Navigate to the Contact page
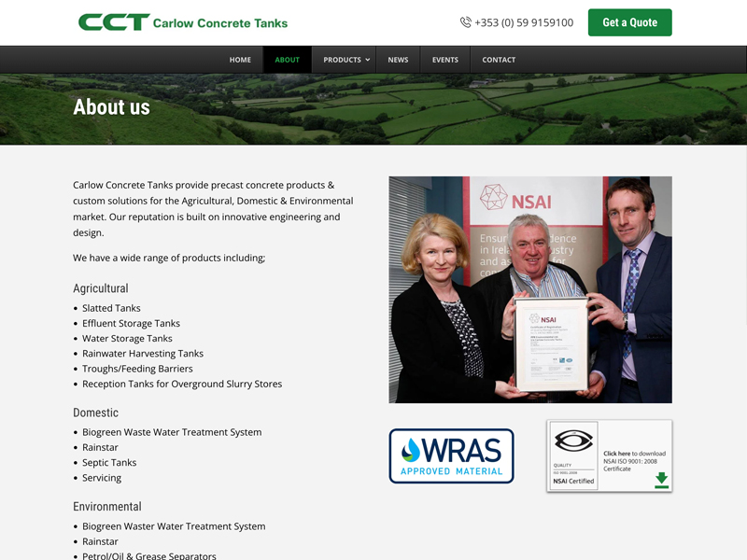The width and height of the screenshot is (747, 560). click(x=499, y=60)
